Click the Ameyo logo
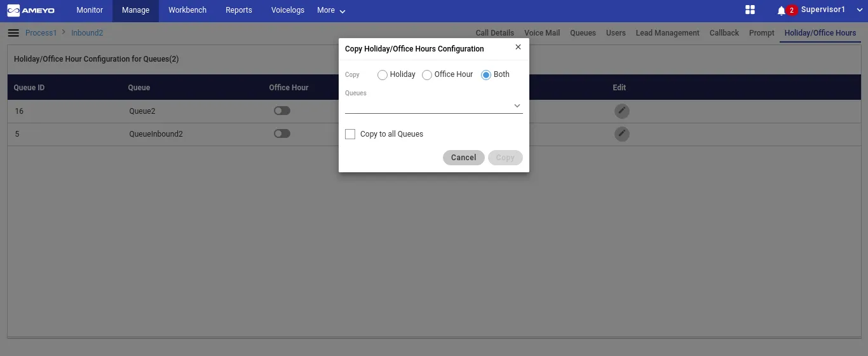This screenshot has width=868, height=356. [x=31, y=10]
